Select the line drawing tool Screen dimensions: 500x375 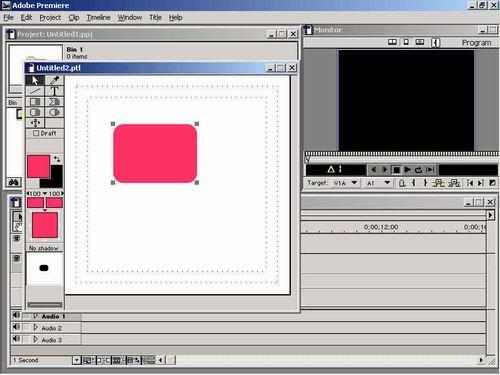(x=35, y=91)
